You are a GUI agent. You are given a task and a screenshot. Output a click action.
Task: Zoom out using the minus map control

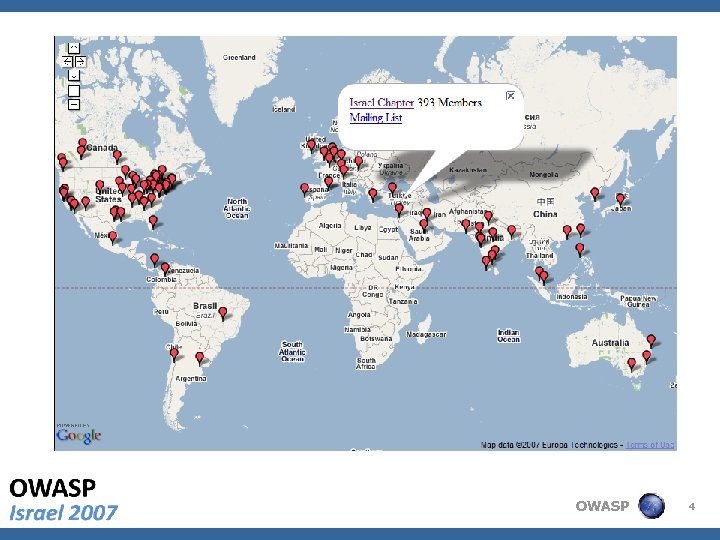tap(74, 105)
